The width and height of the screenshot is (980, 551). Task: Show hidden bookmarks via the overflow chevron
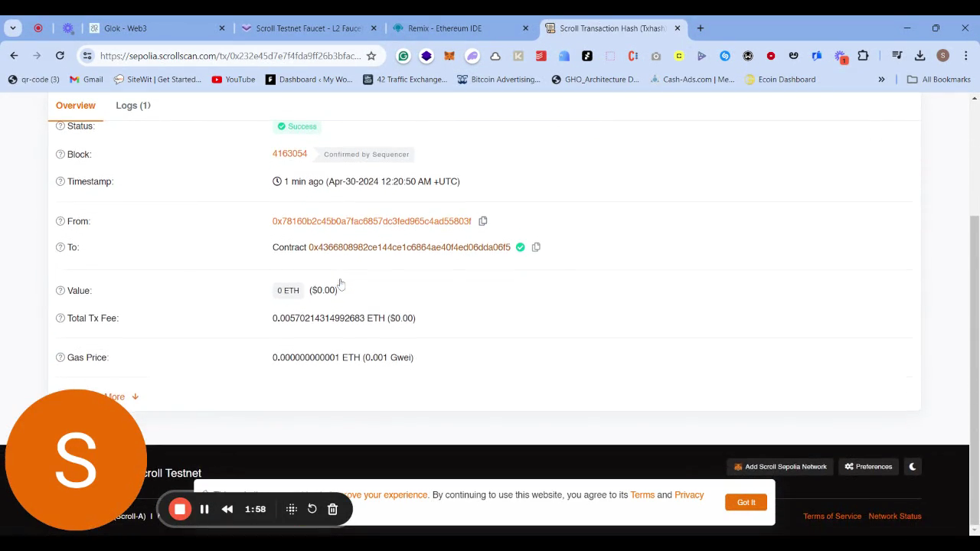pos(881,80)
